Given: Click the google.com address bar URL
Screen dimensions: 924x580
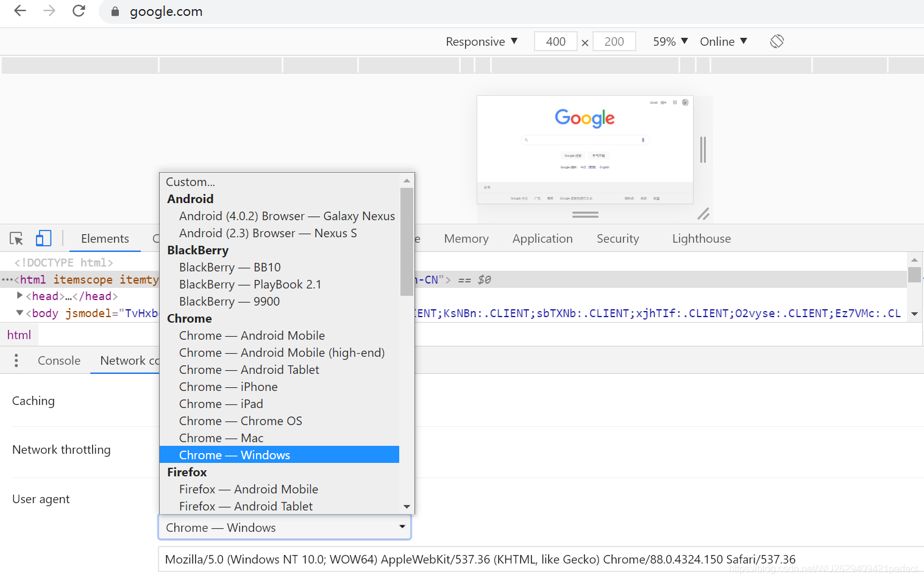Looking at the screenshot, I should click(x=166, y=12).
